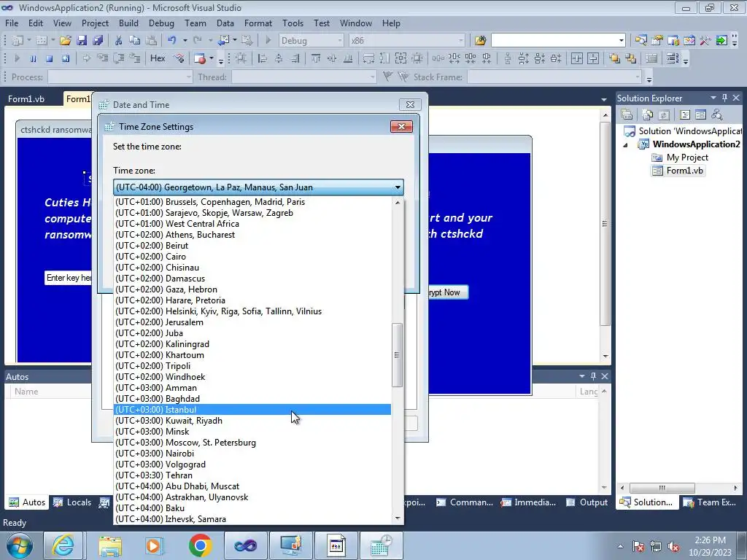Open the Tools menu
747x560 pixels.
(293, 23)
